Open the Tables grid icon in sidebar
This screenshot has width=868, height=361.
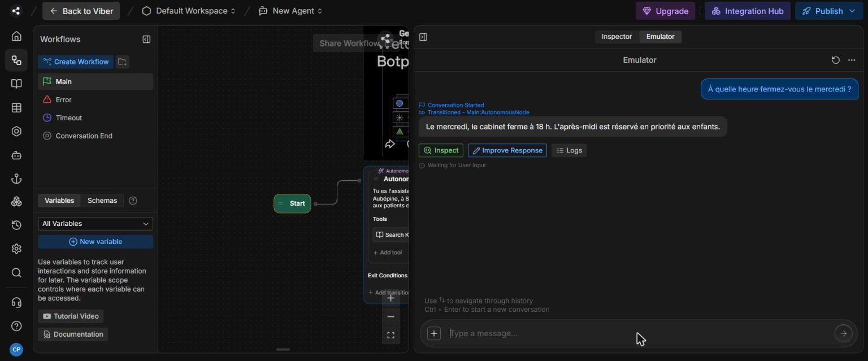16,108
